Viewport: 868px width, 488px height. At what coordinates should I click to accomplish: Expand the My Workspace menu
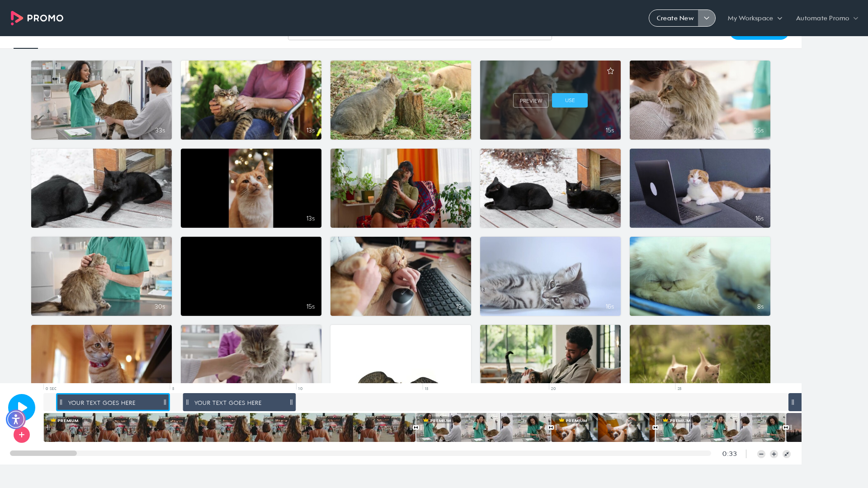pyautogui.click(x=755, y=18)
